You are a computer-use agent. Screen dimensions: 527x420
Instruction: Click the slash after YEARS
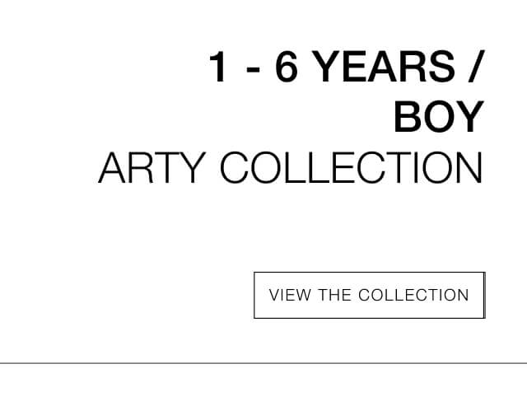click(477, 66)
